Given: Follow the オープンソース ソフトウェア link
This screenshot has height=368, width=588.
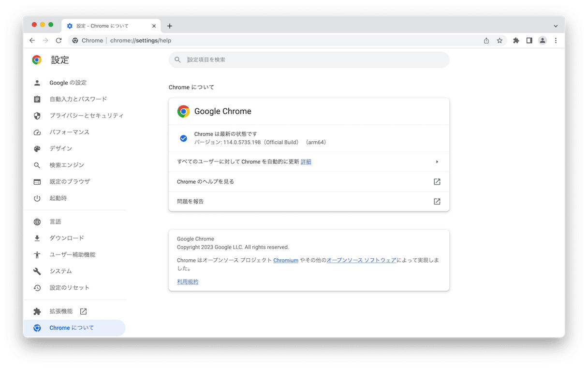Looking at the screenshot, I should tap(361, 260).
